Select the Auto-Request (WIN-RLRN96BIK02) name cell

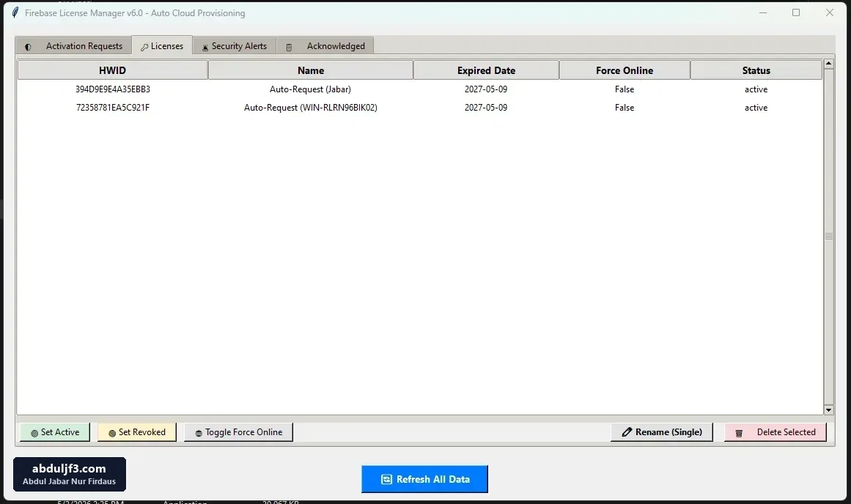coord(311,108)
